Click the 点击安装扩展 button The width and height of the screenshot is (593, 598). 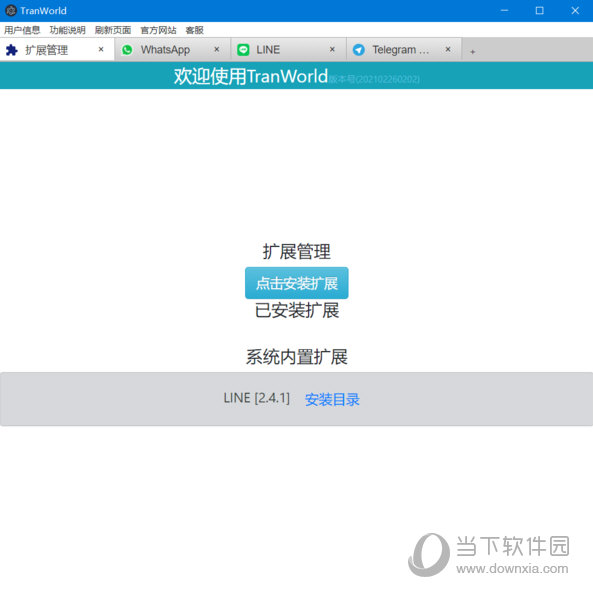[297, 283]
